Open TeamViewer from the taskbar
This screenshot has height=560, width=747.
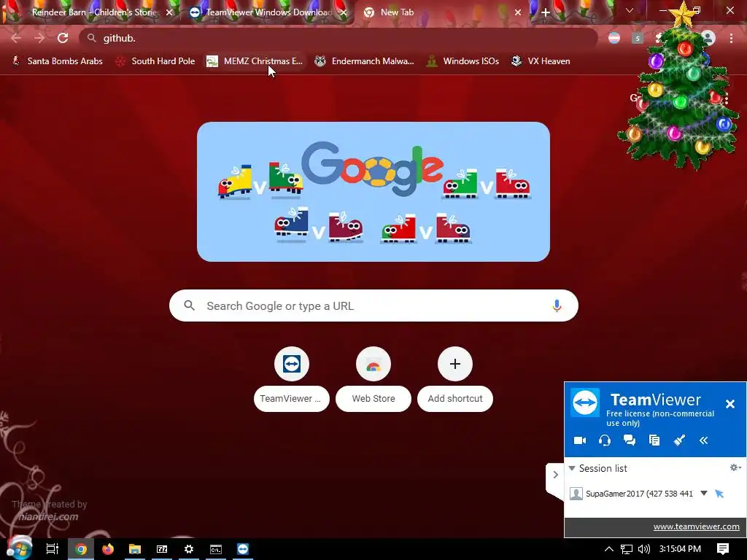coord(243,549)
